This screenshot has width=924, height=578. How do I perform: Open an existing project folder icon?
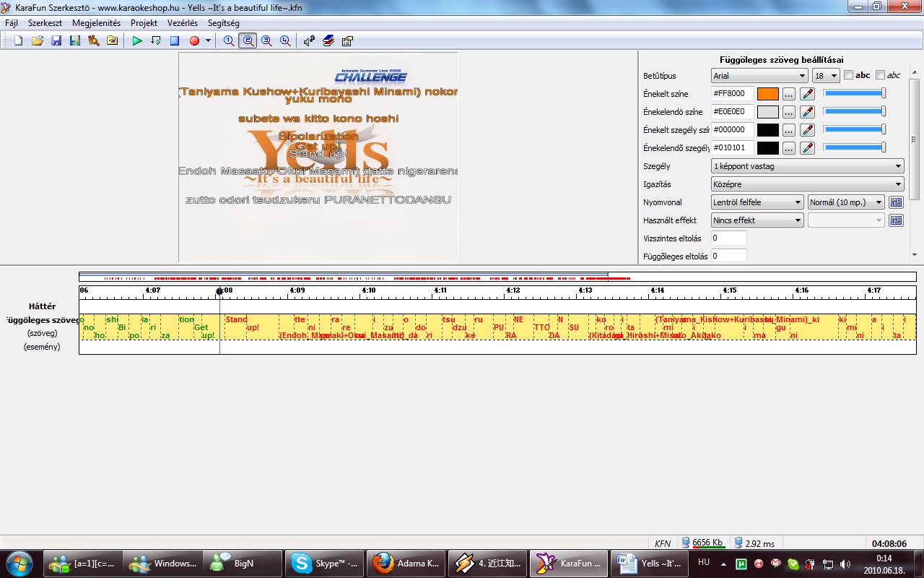pos(38,41)
